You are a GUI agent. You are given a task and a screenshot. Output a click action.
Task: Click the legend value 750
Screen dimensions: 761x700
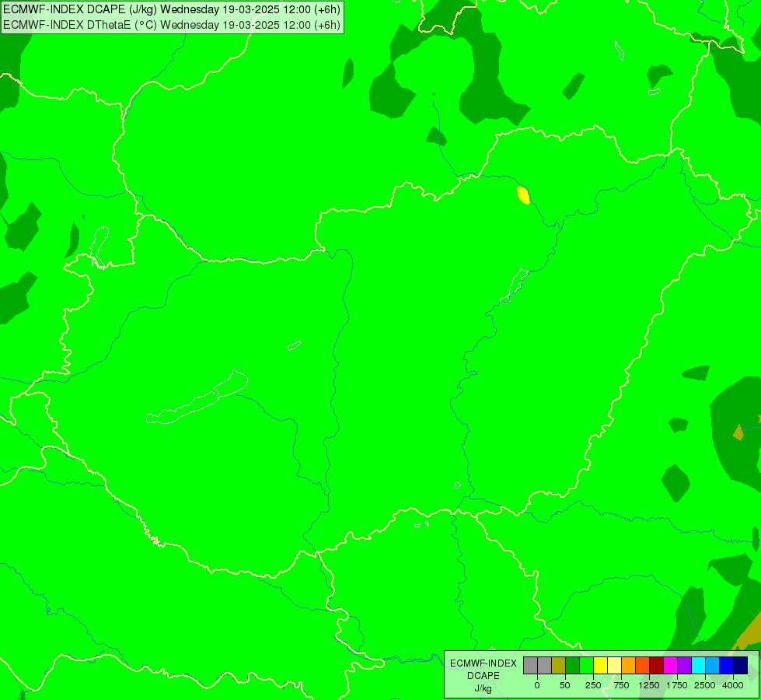[x=621, y=685]
